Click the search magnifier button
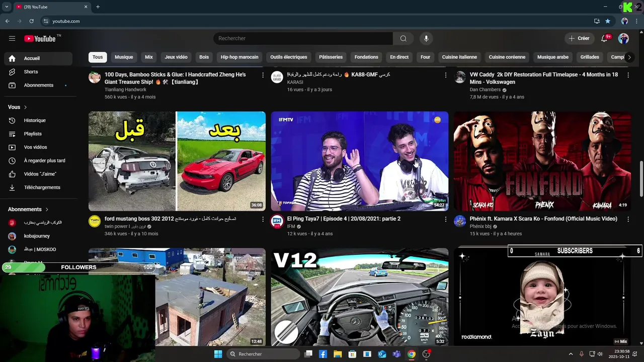Viewport: 644px width, 362px height. [x=403, y=39]
